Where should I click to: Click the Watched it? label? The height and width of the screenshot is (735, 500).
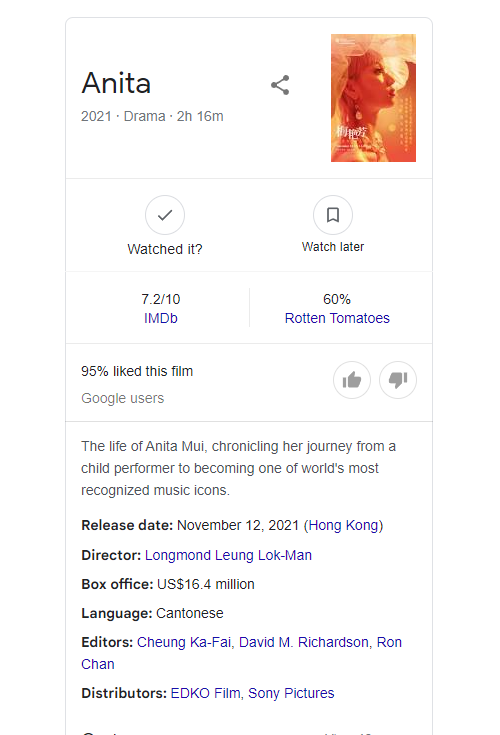pyautogui.click(x=165, y=249)
